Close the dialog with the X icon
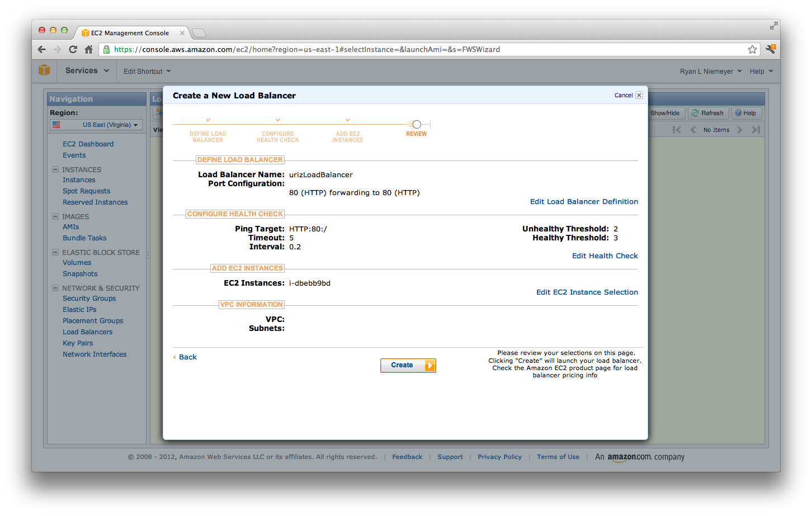812x516 pixels. (639, 95)
